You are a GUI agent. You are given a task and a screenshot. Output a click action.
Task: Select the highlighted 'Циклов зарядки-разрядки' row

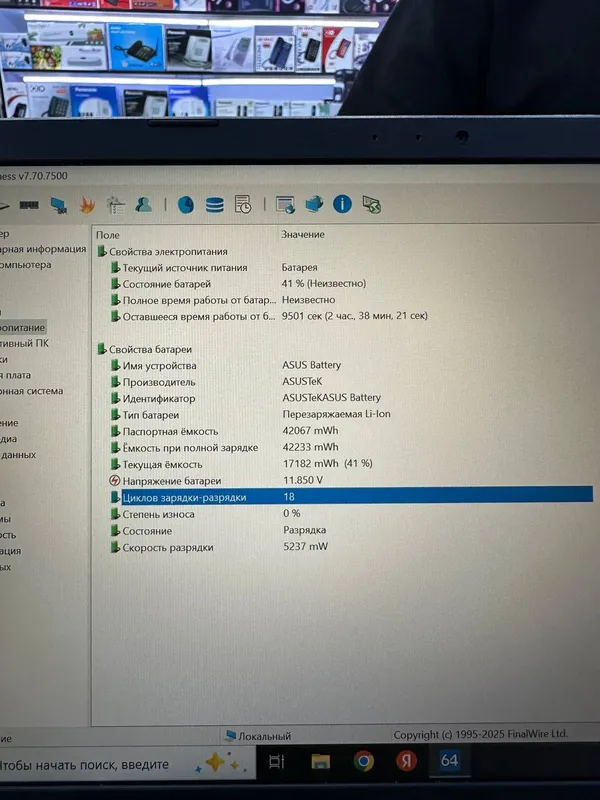pos(352,497)
